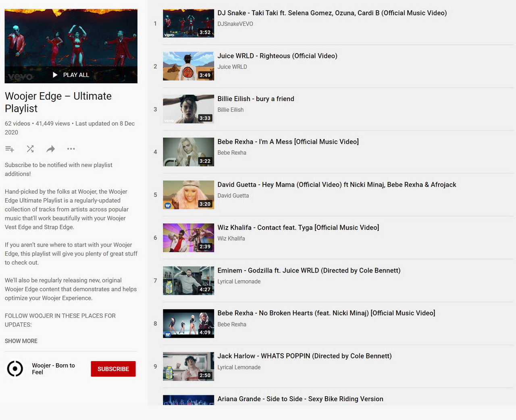Image resolution: width=516 pixels, height=420 pixels.
Task: Open the Juice WRLD Righteous thumbnail
Action: pyautogui.click(x=188, y=66)
